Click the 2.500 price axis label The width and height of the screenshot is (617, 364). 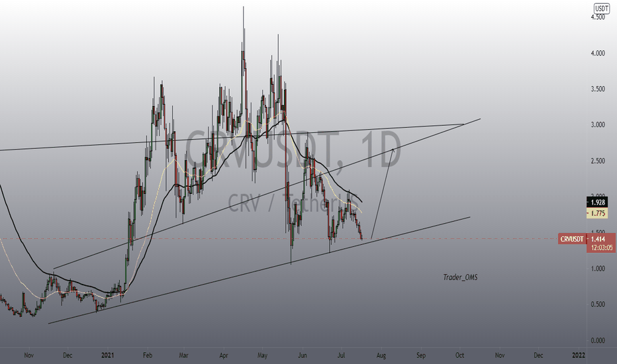coord(598,161)
